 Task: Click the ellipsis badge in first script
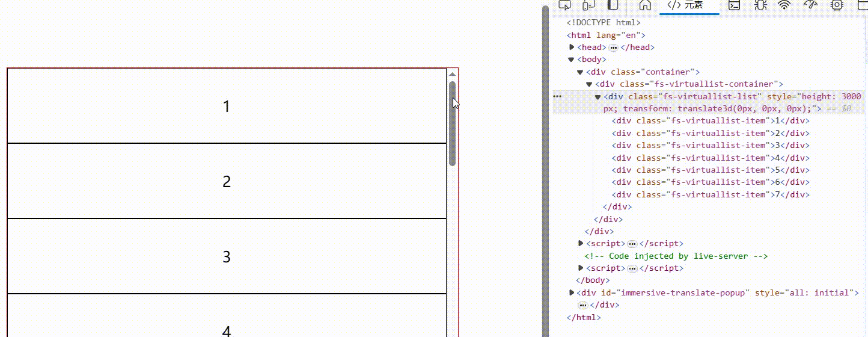(x=632, y=244)
